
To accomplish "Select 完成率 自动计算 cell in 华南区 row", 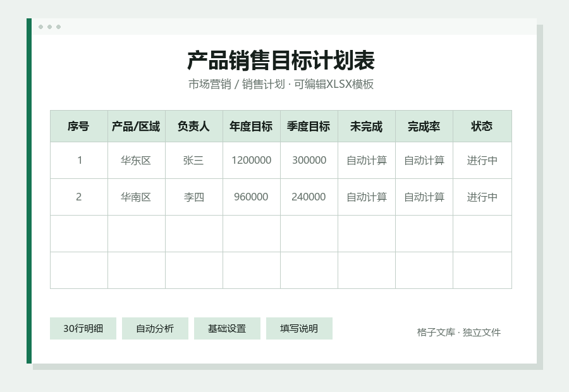I will coord(424,197).
